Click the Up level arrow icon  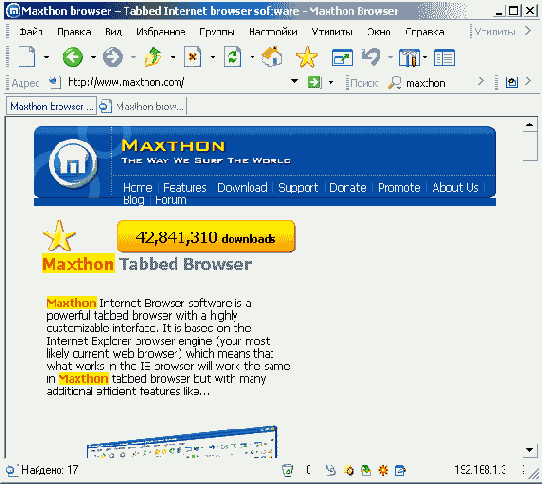click(x=153, y=57)
